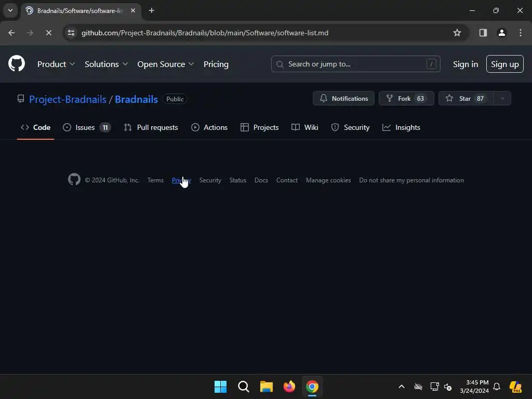Image resolution: width=532 pixels, height=399 pixels.
Task: Click the Notifications bell button
Action: 343,98
